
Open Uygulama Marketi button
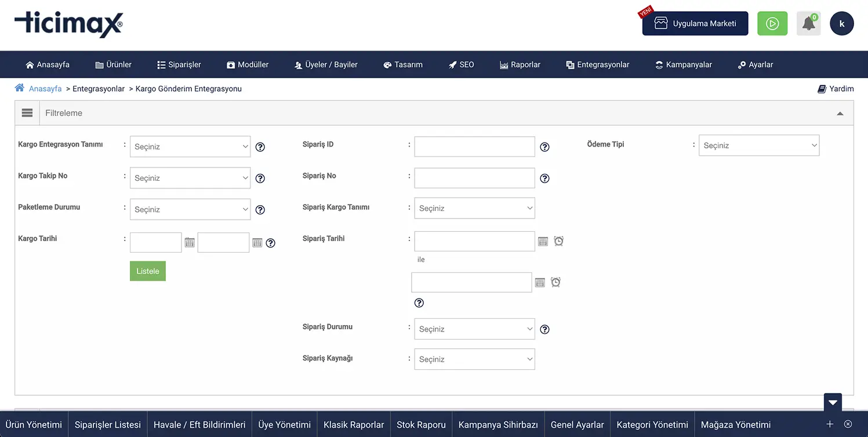pos(695,24)
